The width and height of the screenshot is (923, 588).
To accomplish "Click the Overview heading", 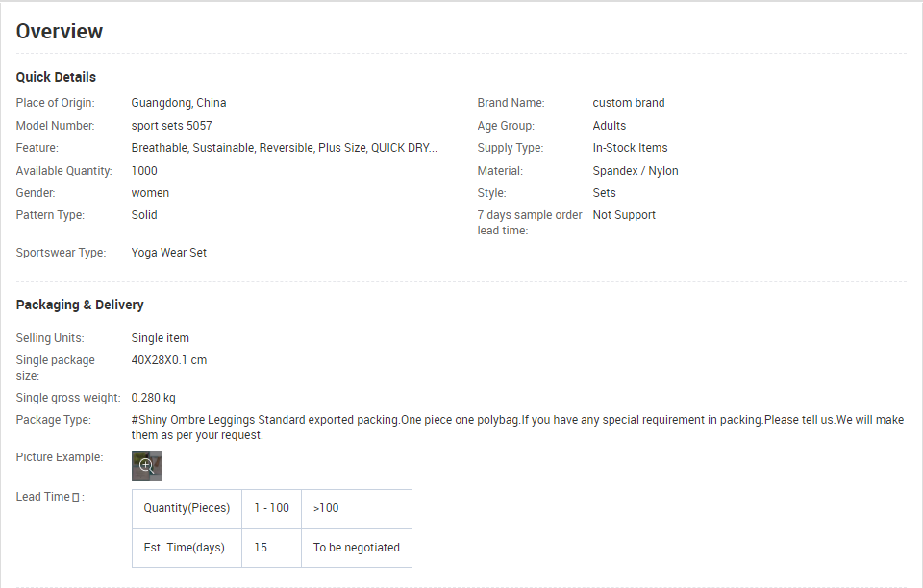I will tap(60, 31).
